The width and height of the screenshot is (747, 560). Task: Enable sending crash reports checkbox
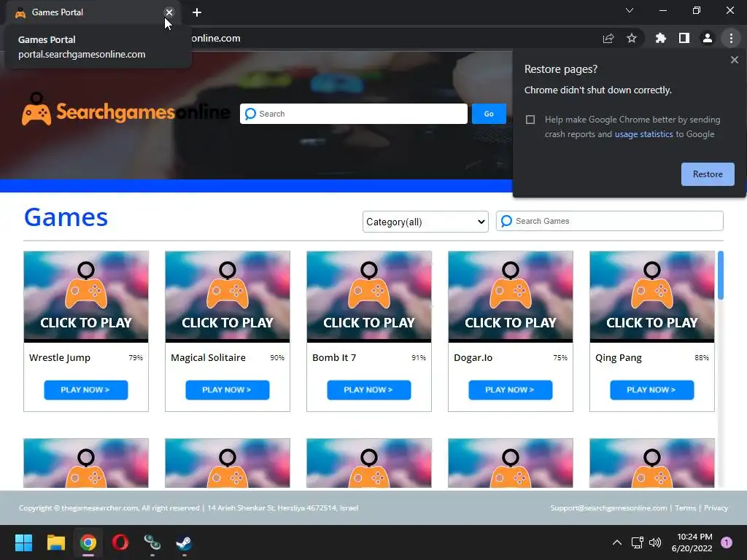530,120
